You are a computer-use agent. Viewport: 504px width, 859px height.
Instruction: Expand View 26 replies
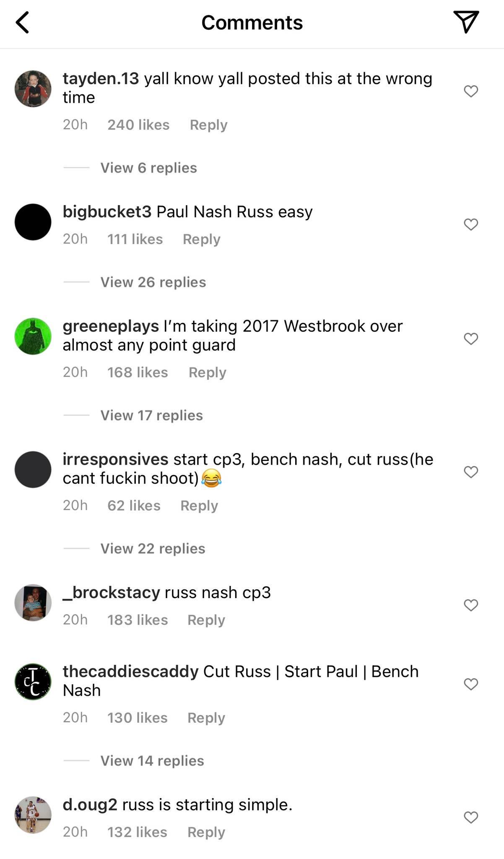pos(153,282)
